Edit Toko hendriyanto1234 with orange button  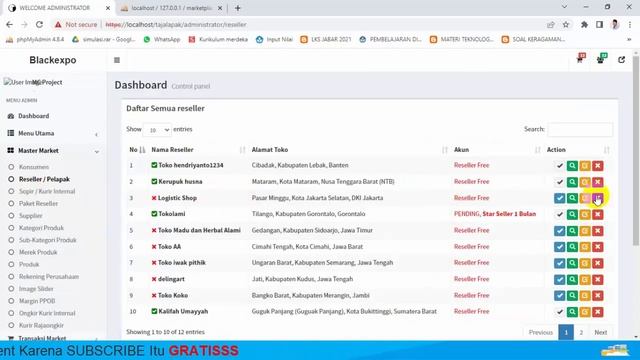(x=585, y=165)
